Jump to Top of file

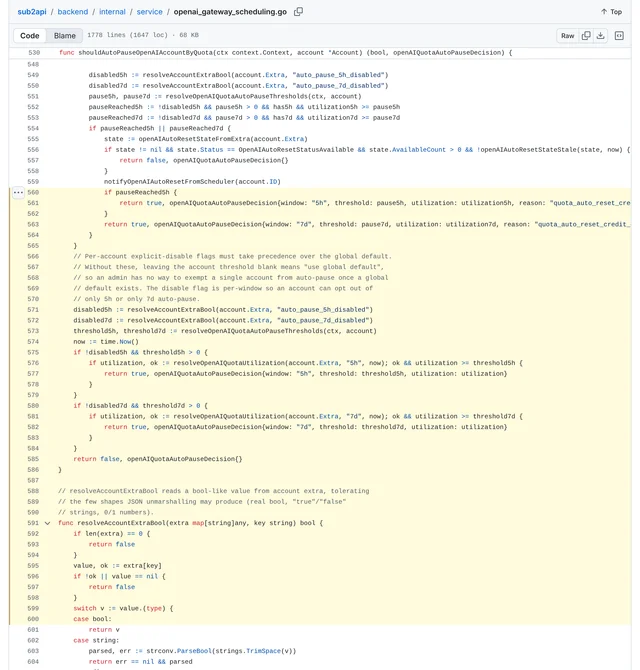coord(611,12)
